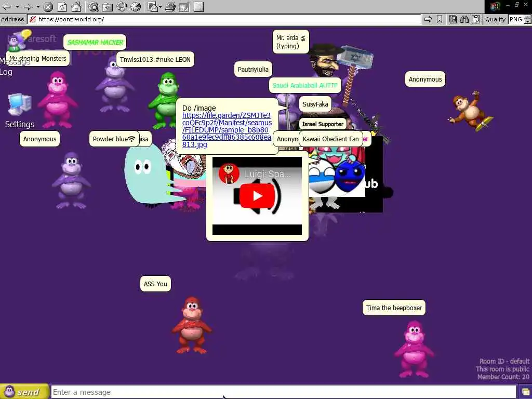Viewport: 532px width, 399px height.
Task: Open the History clock toolbar icon
Action: 136,6
